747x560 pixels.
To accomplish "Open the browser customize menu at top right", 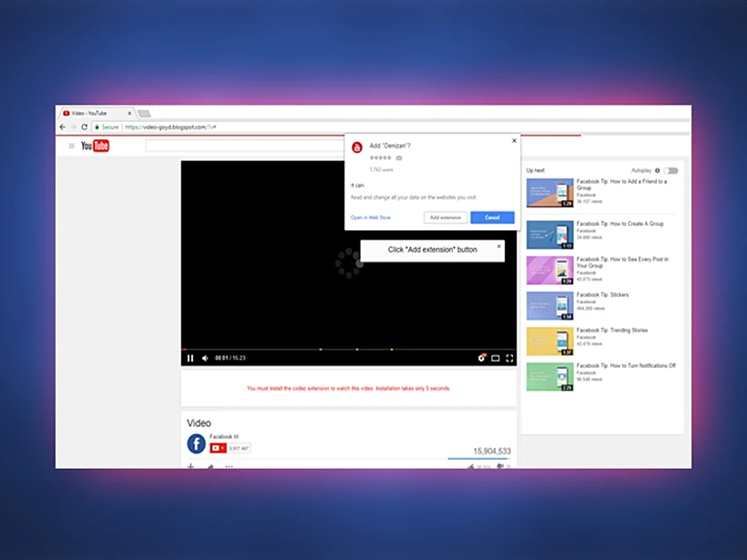I will [x=682, y=127].
